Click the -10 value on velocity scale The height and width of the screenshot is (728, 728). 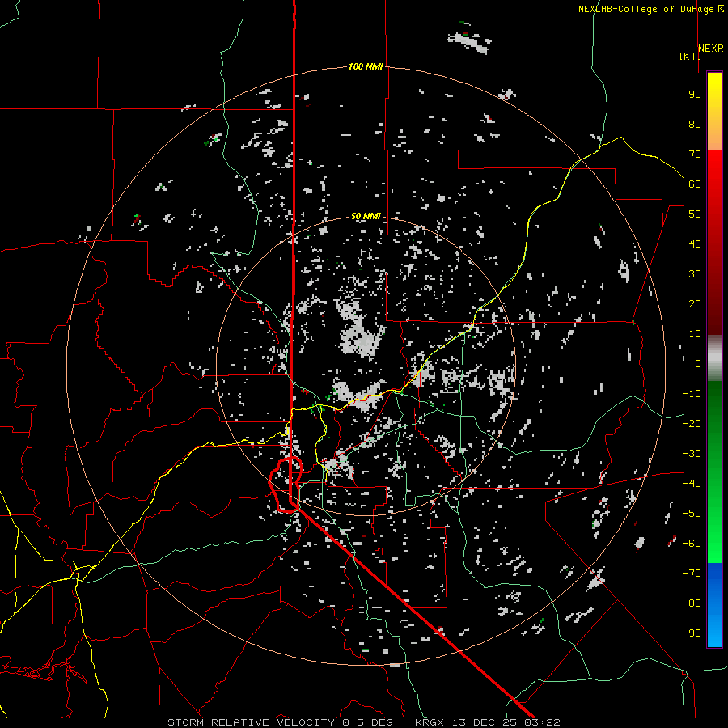(692, 394)
